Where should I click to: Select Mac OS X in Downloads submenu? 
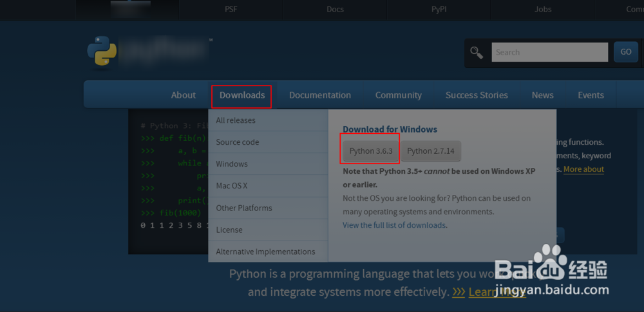[268, 185]
